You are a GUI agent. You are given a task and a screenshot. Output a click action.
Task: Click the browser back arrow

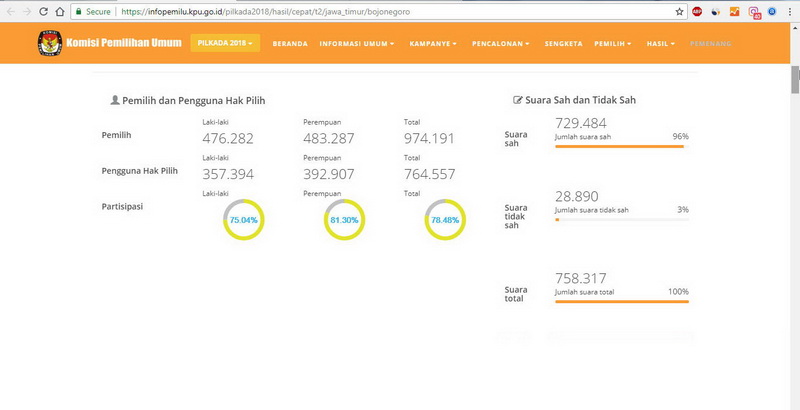(x=11, y=11)
